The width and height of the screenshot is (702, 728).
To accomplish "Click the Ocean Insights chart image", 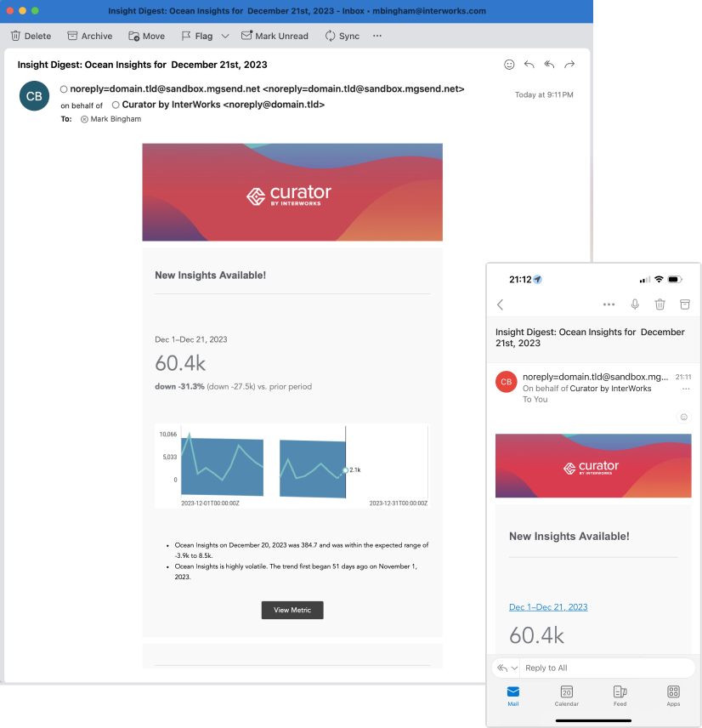I will pos(292,466).
